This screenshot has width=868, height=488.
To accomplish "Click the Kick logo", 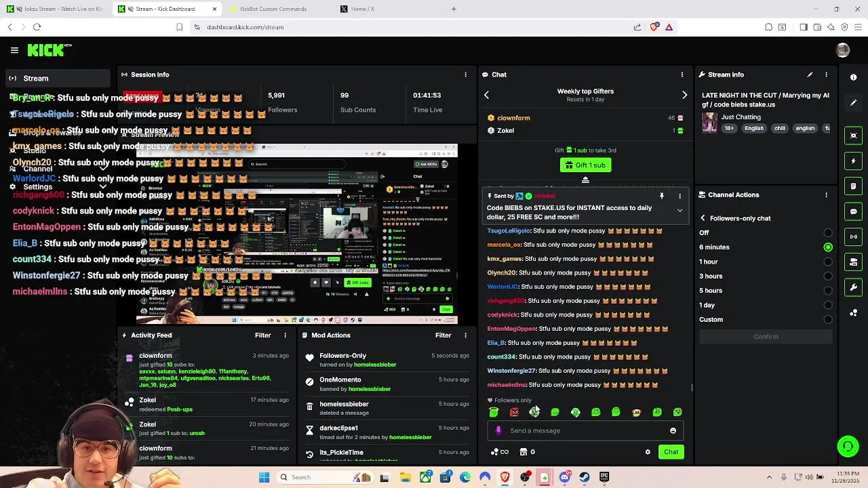I will click(x=49, y=50).
